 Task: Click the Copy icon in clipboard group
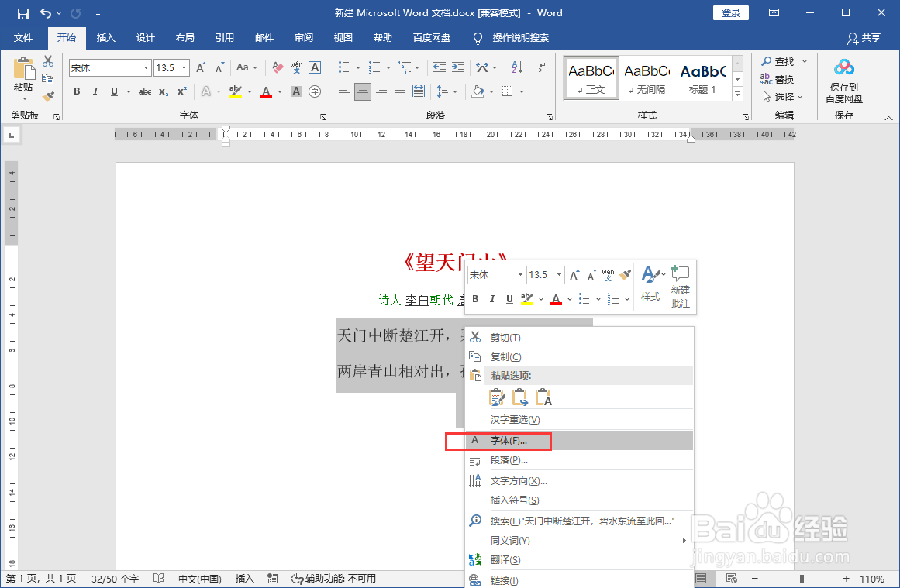tap(48, 79)
